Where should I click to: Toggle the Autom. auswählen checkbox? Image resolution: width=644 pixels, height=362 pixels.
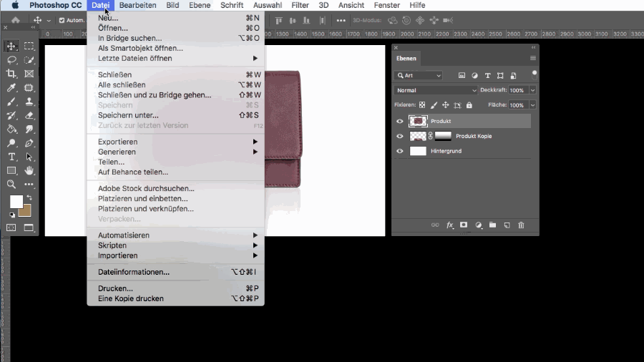(62, 21)
